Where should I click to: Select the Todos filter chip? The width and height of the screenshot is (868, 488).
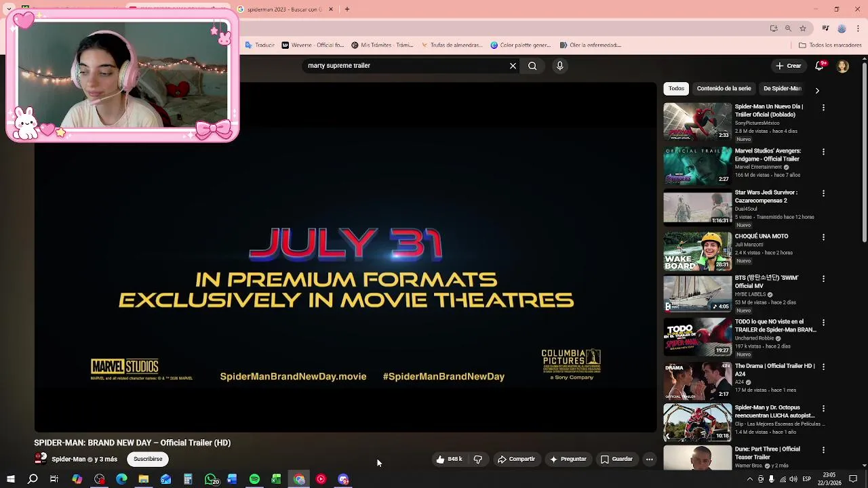point(676,89)
